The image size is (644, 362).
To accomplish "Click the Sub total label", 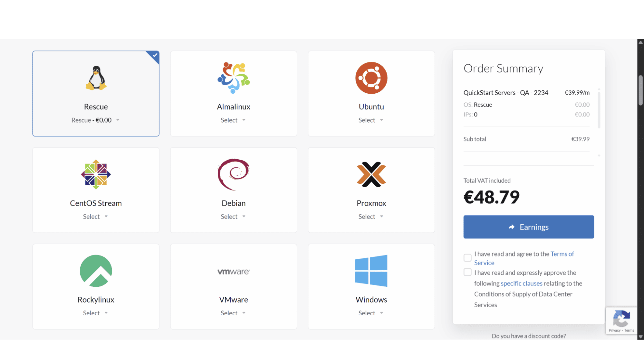I will pyautogui.click(x=475, y=139).
